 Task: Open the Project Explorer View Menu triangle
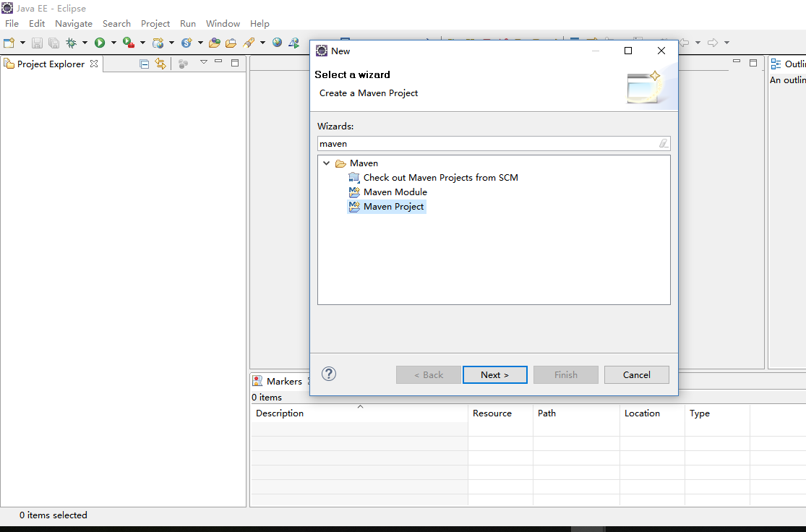tap(204, 61)
